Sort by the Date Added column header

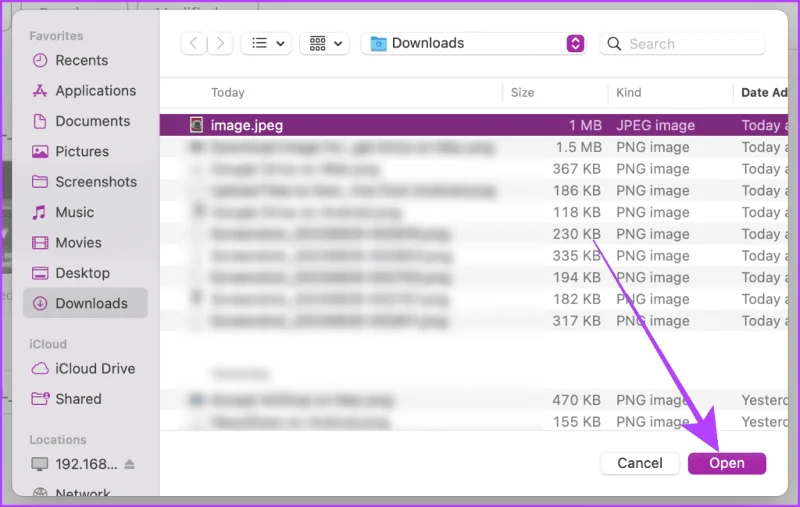(764, 93)
